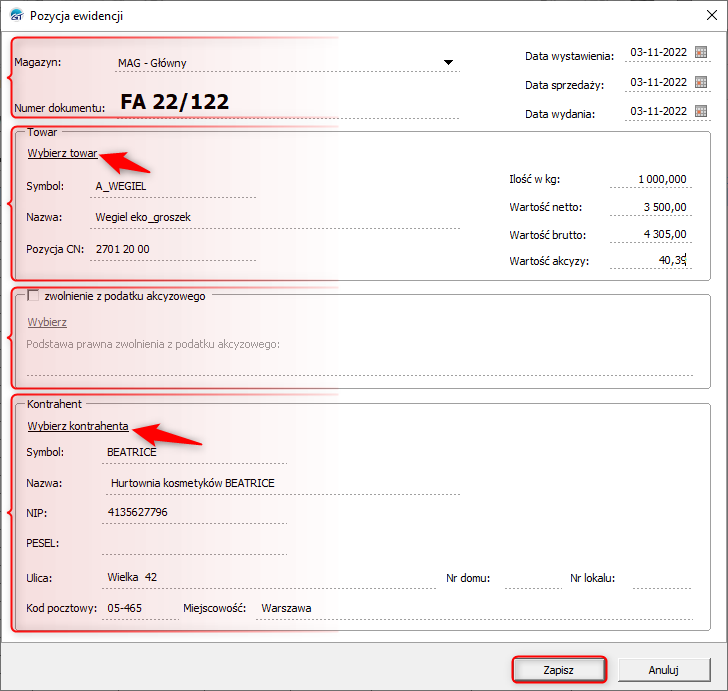Close the Pozycja ewidencji dialog
This screenshot has width=728, height=691.
(711, 15)
